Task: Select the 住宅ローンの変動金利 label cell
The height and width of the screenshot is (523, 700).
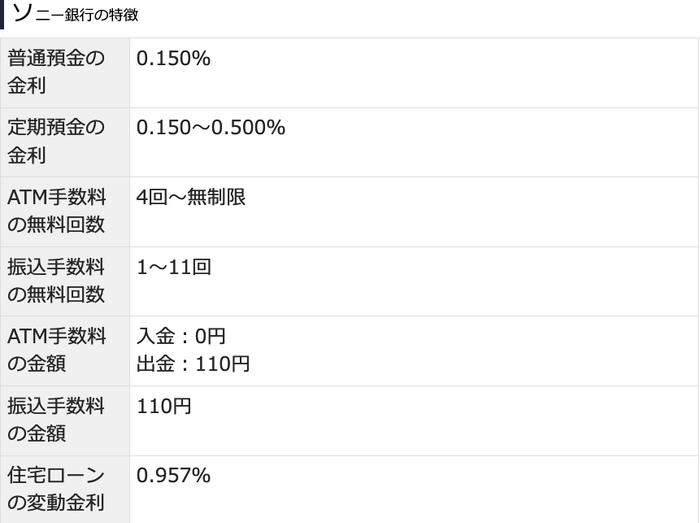Action: pos(56,489)
